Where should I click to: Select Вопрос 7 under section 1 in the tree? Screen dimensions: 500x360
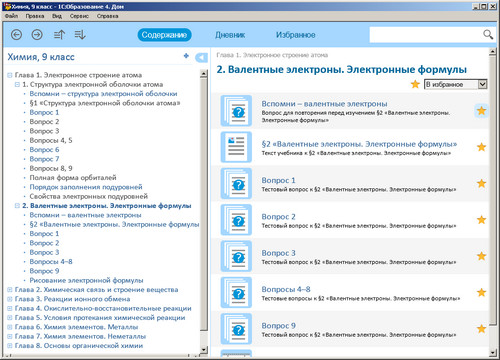(44, 159)
